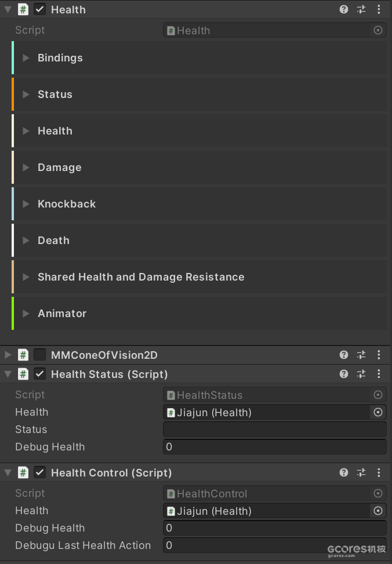392x564 pixels.
Task: Disable the Health component checkbox
Action: (x=39, y=9)
